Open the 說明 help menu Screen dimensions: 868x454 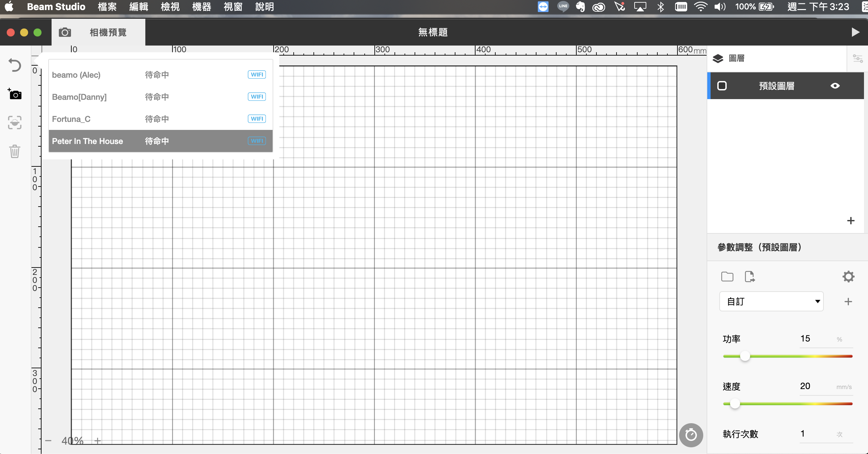[x=265, y=6]
